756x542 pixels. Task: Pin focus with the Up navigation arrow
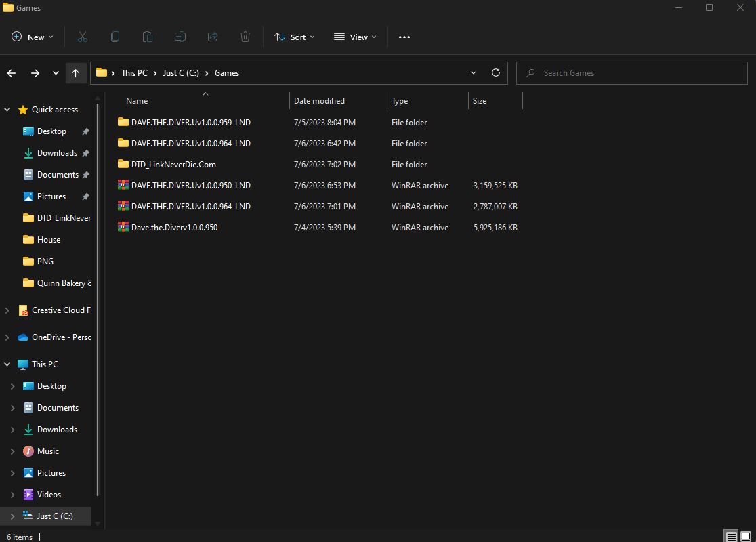click(76, 72)
